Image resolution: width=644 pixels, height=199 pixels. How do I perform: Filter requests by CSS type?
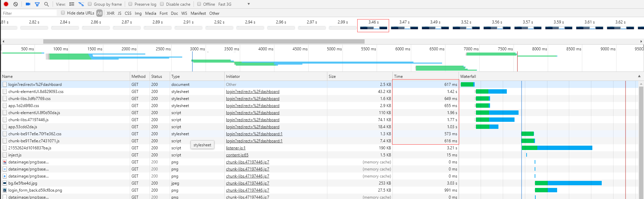[x=128, y=13]
